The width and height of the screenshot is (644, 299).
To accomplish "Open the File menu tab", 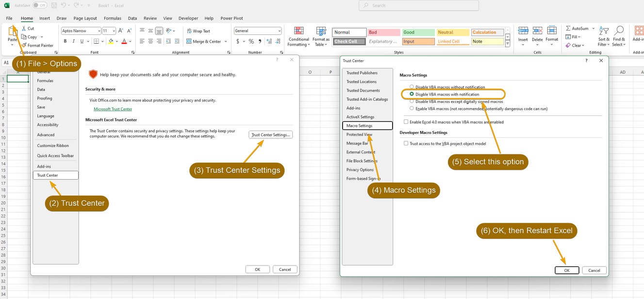I will (x=9, y=18).
